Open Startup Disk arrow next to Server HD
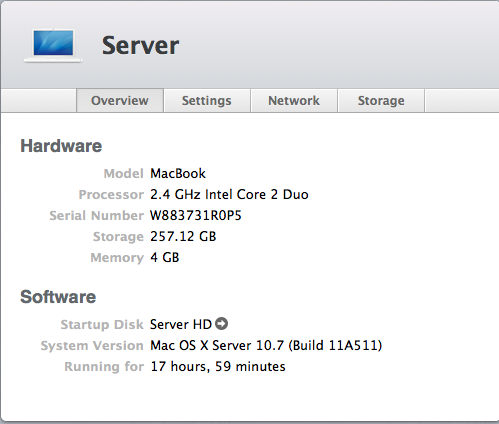Viewport: 499px width, 424px height. tap(221, 324)
